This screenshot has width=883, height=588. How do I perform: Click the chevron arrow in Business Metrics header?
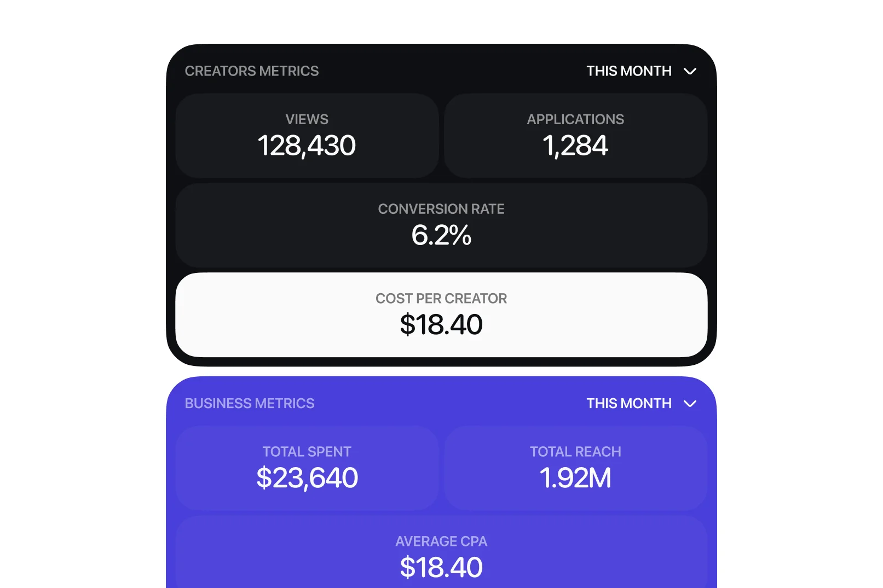[x=690, y=404]
